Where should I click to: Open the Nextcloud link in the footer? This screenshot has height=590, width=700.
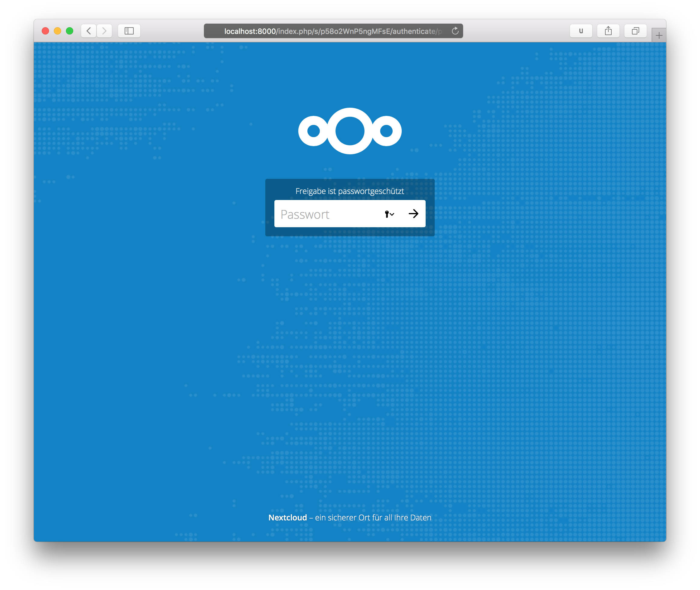click(287, 517)
